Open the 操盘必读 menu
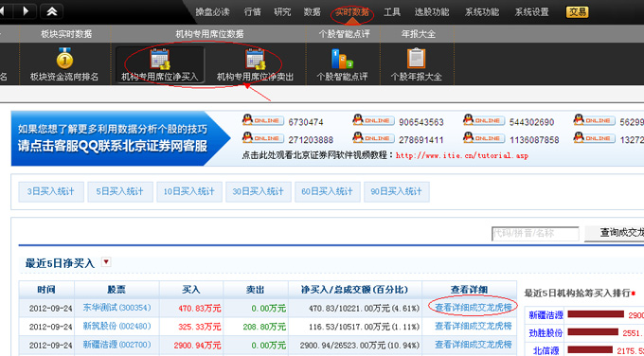 pos(212,12)
